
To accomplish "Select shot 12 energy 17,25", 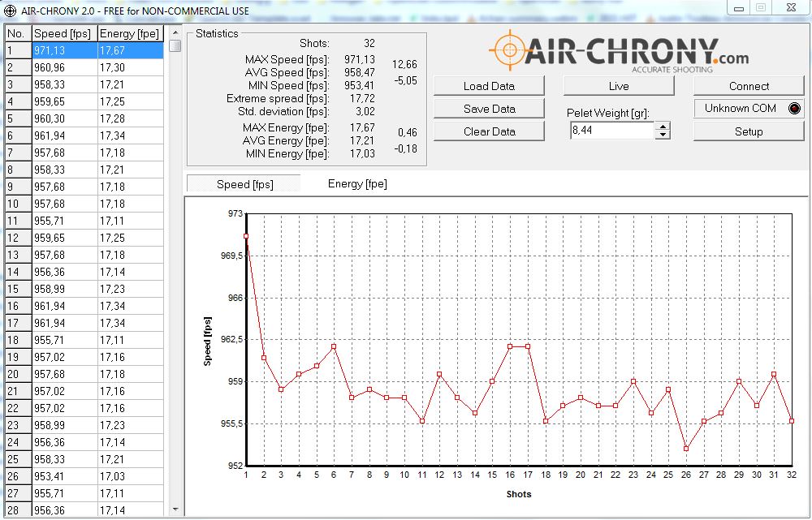I will click(x=131, y=238).
